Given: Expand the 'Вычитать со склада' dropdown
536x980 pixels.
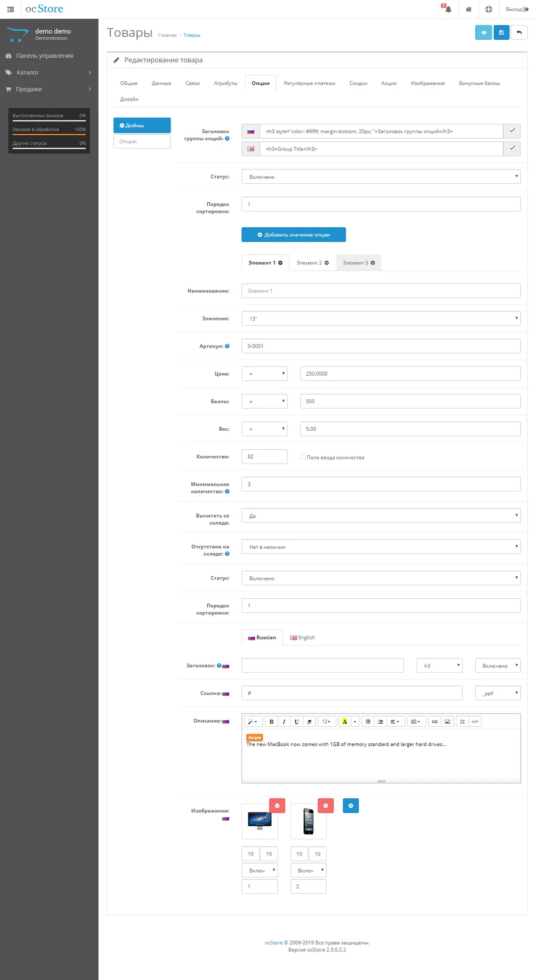Looking at the screenshot, I should pyautogui.click(x=381, y=516).
